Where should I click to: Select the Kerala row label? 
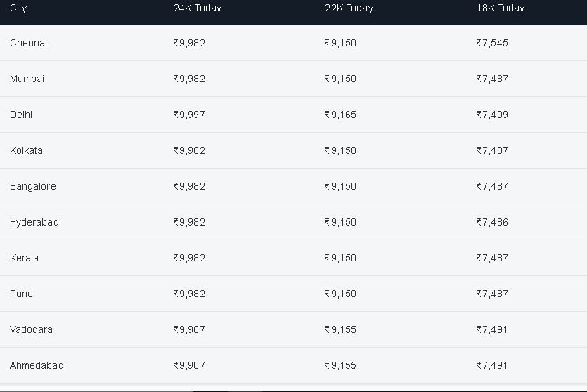click(24, 258)
